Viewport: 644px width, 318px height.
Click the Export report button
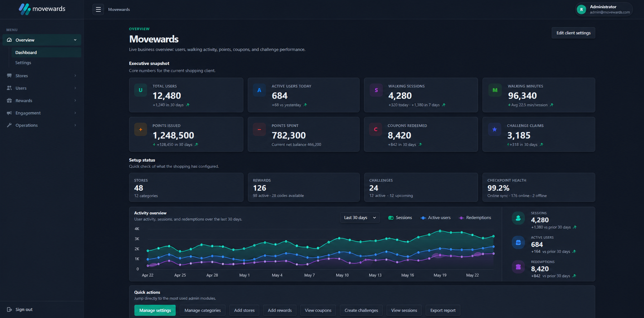(x=443, y=310)
